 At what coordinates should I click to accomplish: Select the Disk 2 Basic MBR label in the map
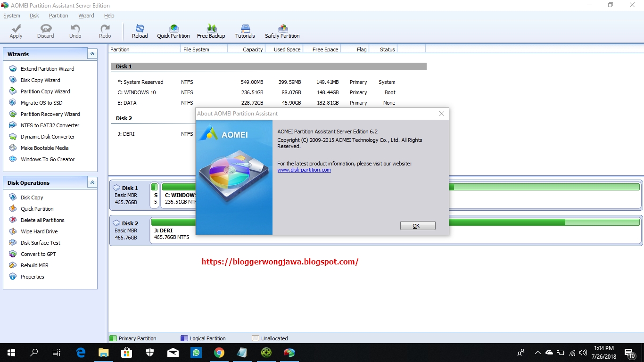(129, 230)
